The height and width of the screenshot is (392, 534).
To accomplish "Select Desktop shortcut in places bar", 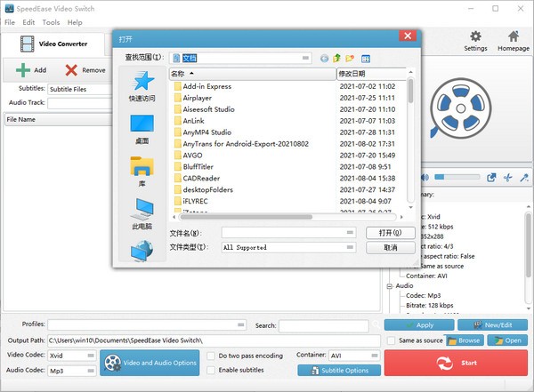I will 142,129.
